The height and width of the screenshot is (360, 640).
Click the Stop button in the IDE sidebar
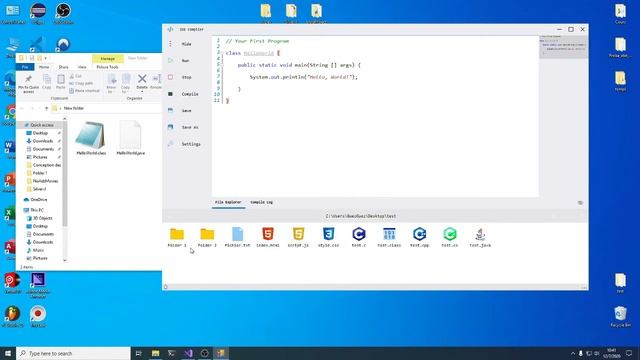(180, 77)
